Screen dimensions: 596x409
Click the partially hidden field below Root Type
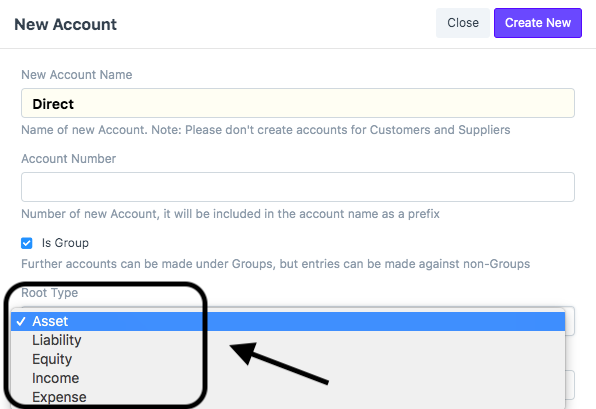tap(570, 385)
